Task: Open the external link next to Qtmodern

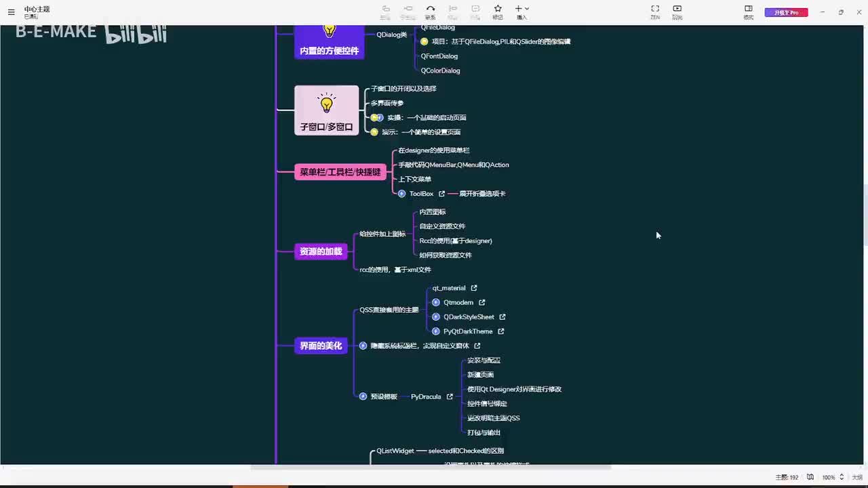Action: point(482,302)
